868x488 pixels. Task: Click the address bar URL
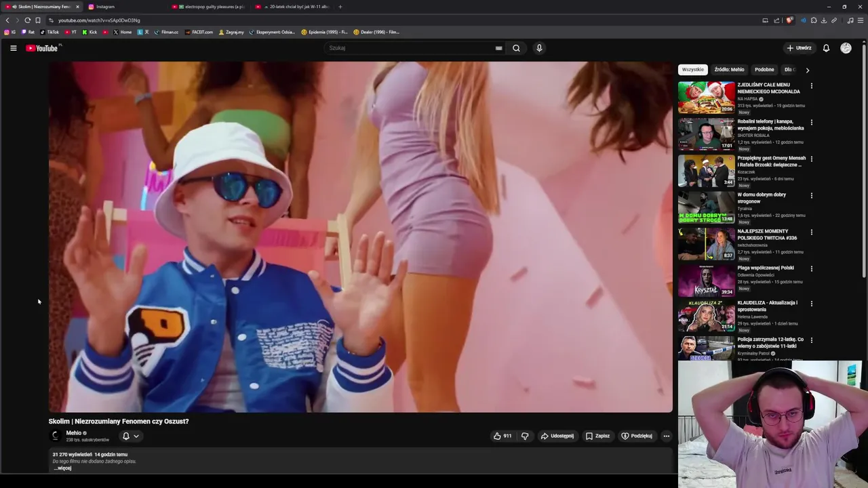[x=99, y=20]
